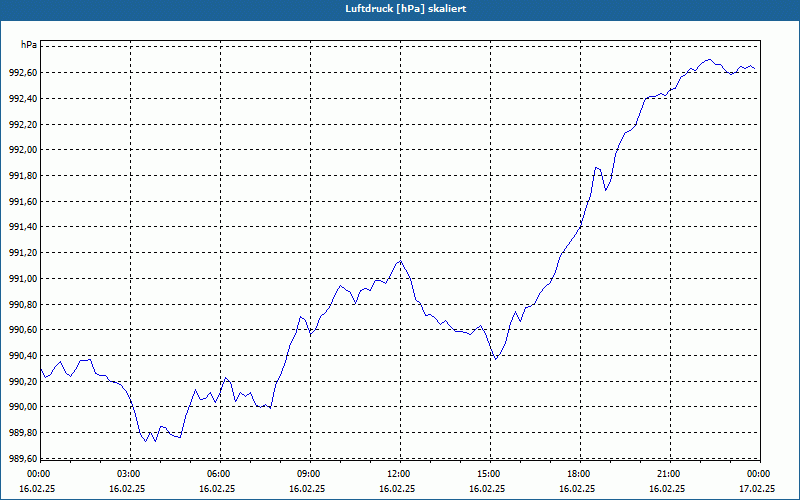
Task: Click the y-axis value "992,60"
Action: 23,73
